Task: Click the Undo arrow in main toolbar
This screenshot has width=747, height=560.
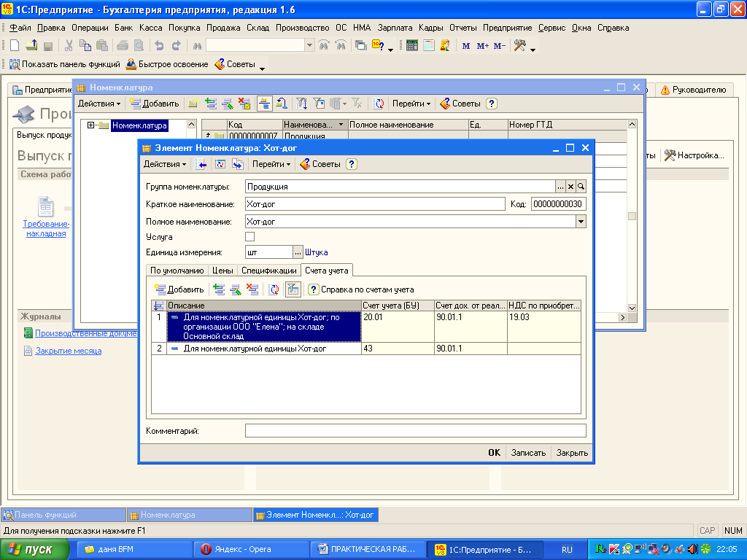Action: click(x=159, y=46)
